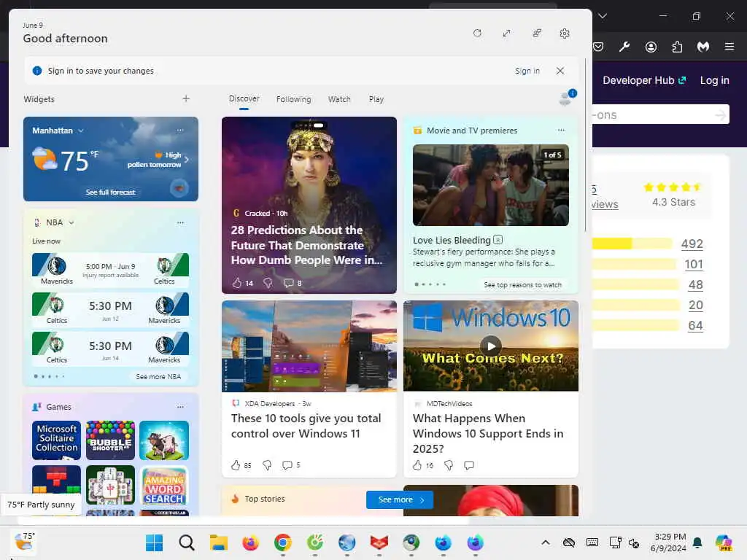Open 28 Predictions About the Future article
Image resolution: width=747 pixels, height=560 pixels.
[306, 245]
